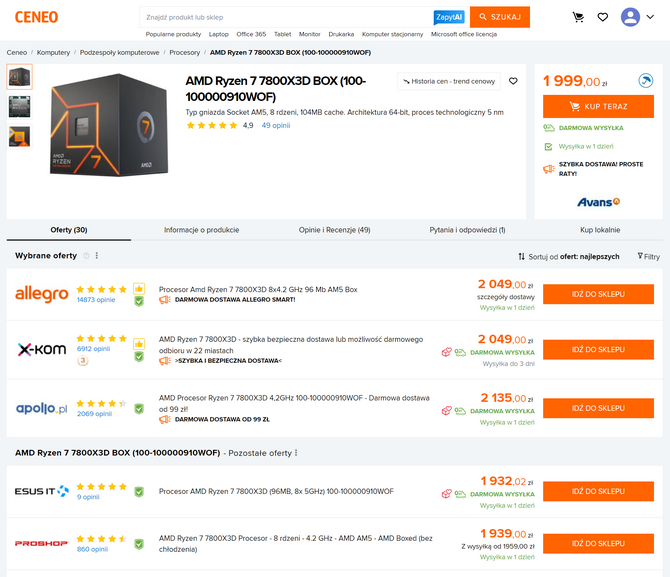The width and height of the screenshot is (670, 577).
Task: Open allegro 14873 opinie link
Action: coord(96,300)
